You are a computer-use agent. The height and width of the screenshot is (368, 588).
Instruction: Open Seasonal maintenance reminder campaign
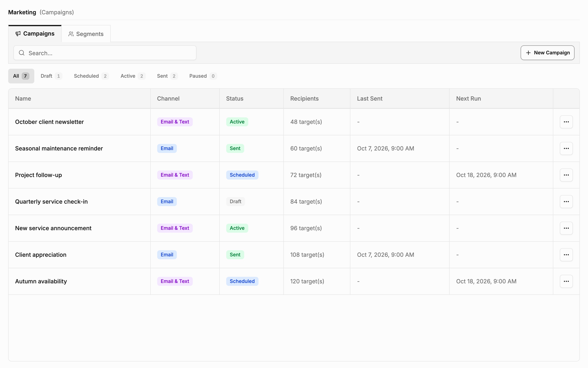tap(59, 148)
